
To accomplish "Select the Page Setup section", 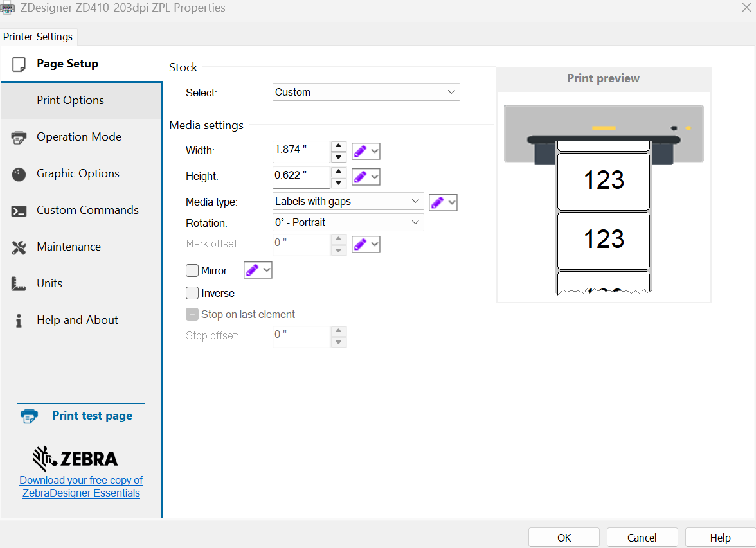I will click(x=81, y=64).
